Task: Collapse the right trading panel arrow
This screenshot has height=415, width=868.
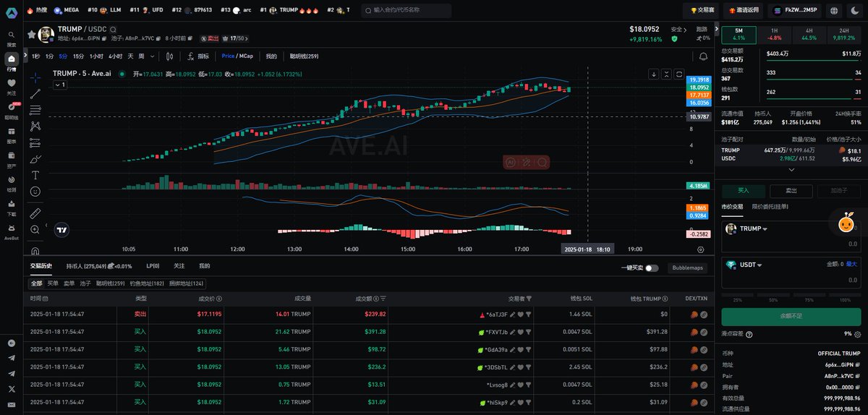Action: pos(718,30)
